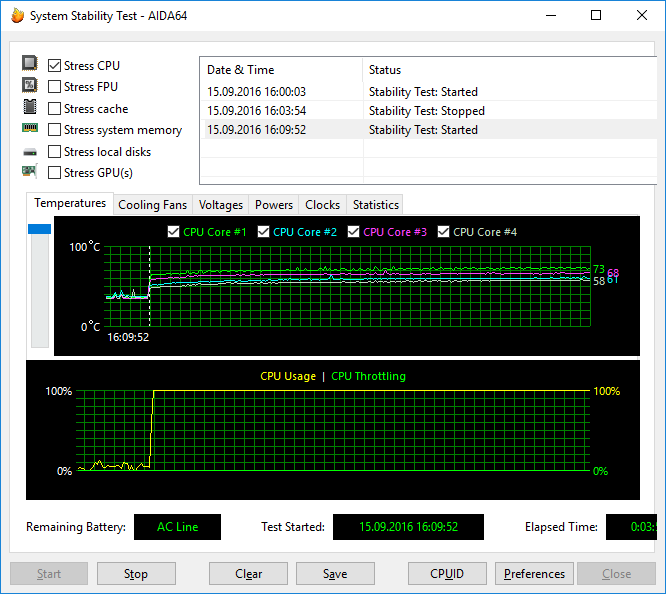Click the disk drive icon beside Stress local disks

[29, 152]
